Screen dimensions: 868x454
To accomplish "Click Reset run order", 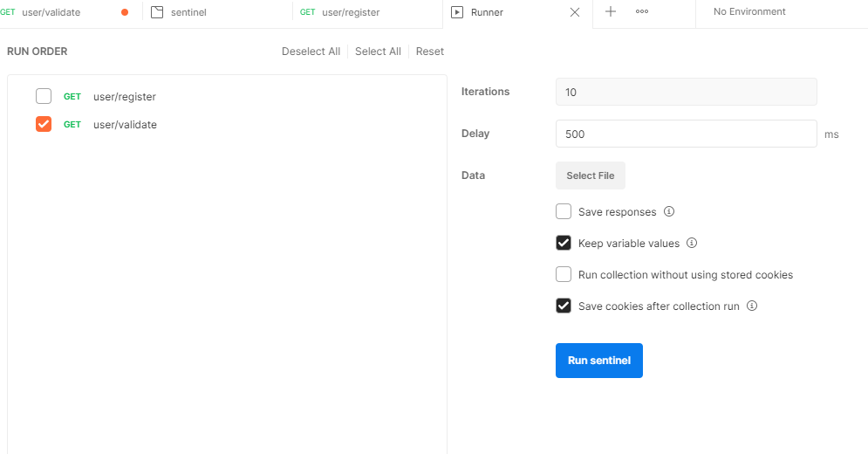I will pos(429,51).
